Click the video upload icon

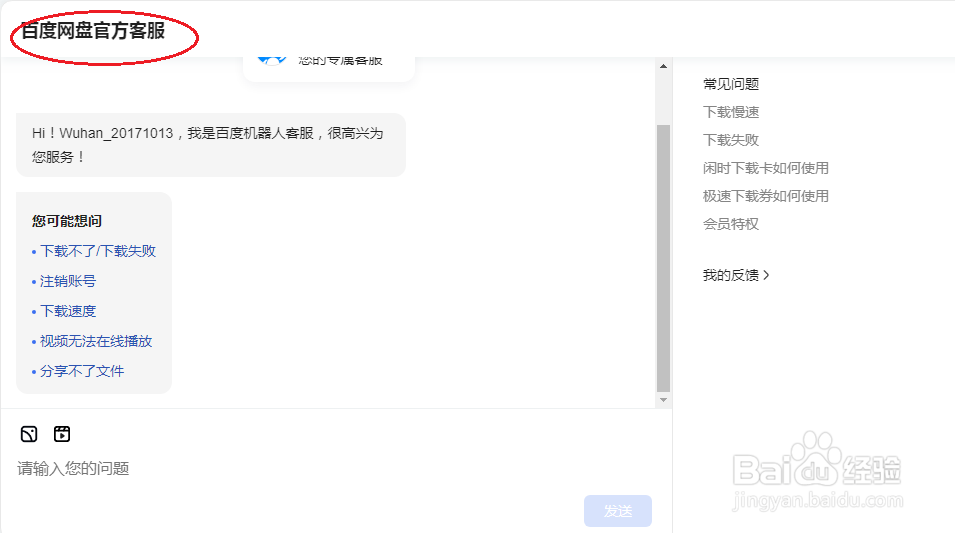click(62, 434)
